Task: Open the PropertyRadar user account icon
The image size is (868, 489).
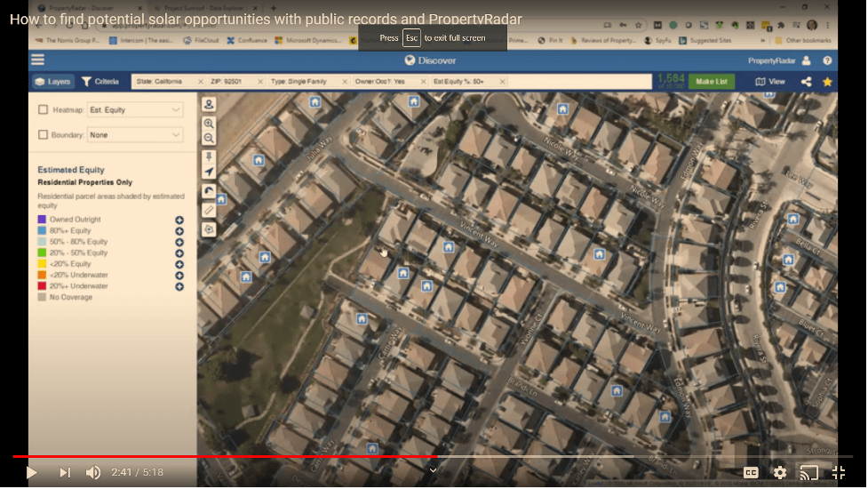Action: (806, 60)
